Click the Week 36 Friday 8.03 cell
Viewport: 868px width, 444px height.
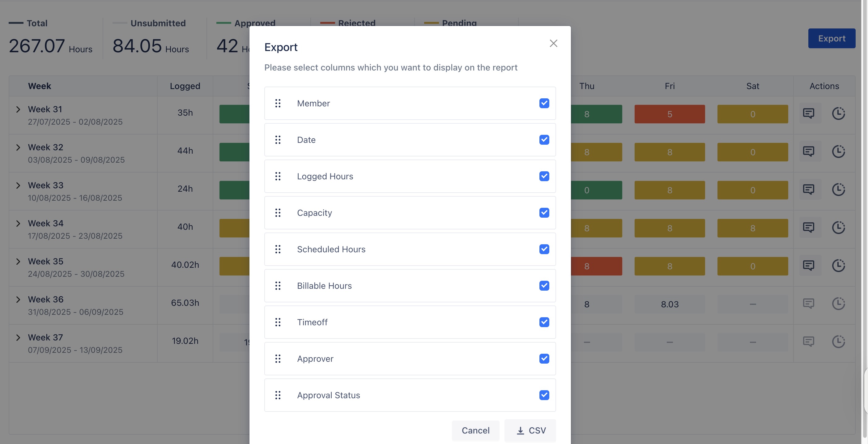pos(670,305)
